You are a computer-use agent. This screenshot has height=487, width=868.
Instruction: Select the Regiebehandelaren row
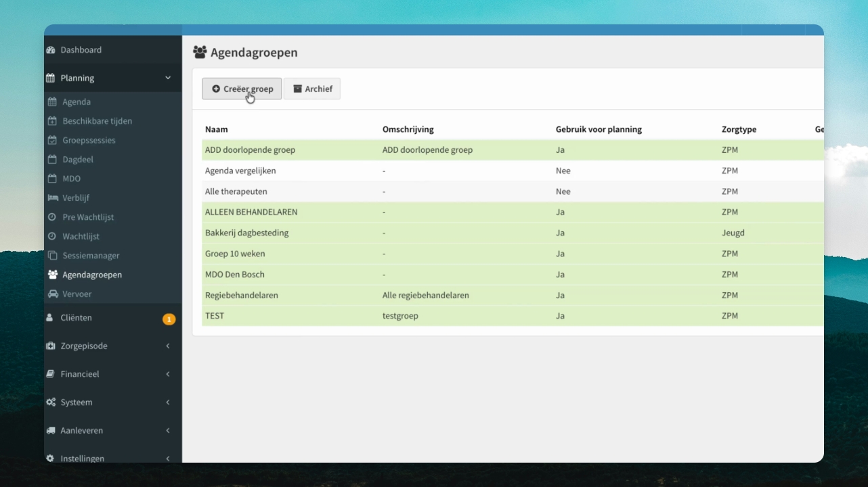click(513, 296)
